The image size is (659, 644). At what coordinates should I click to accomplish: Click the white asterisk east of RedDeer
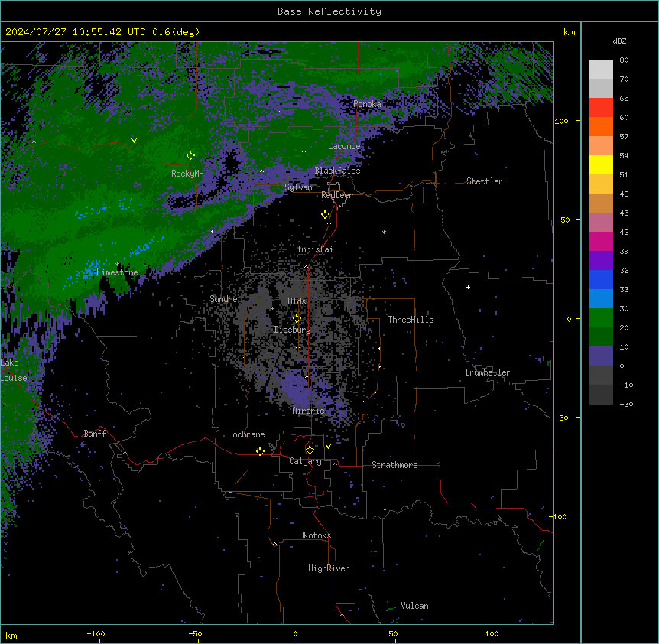(384, 232)
